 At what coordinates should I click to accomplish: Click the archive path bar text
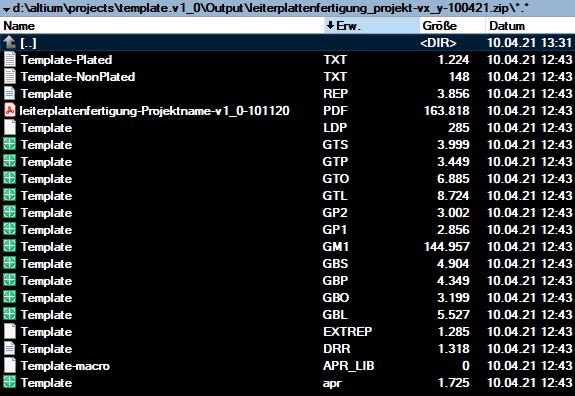(x=271, y=8)
